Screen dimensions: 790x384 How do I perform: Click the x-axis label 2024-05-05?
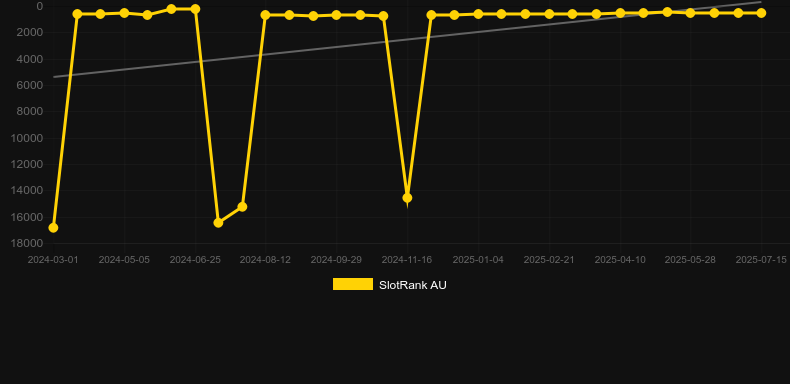[x=124, y=260]
